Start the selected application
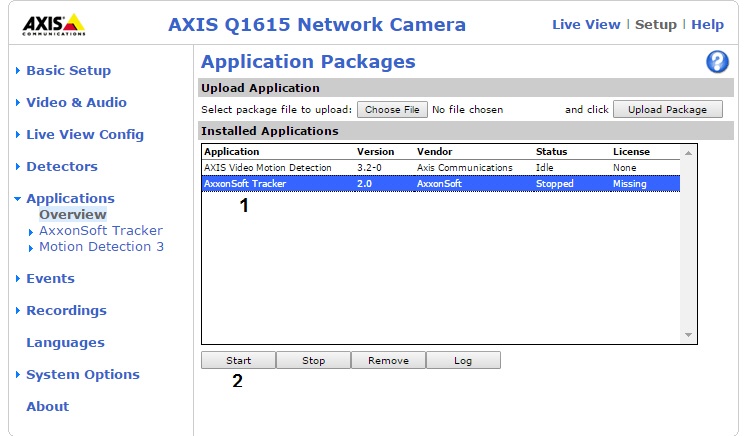 [x=238, y=360]
